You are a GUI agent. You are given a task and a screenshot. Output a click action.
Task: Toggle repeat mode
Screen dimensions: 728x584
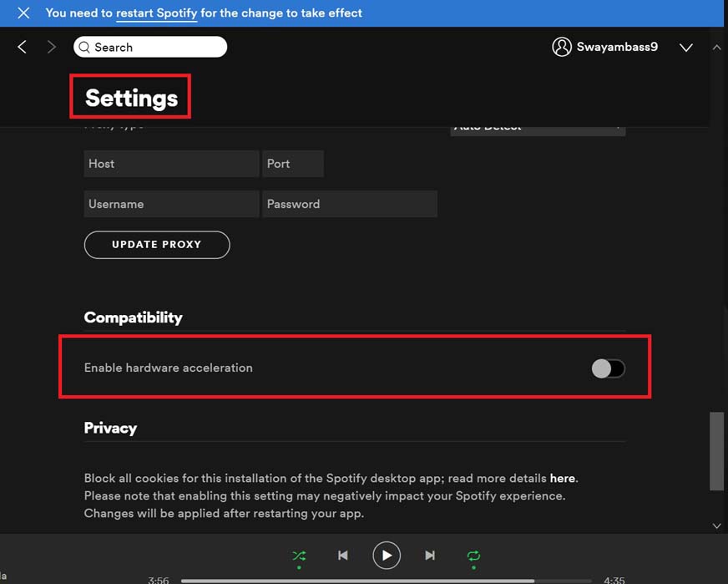point(473,556)
